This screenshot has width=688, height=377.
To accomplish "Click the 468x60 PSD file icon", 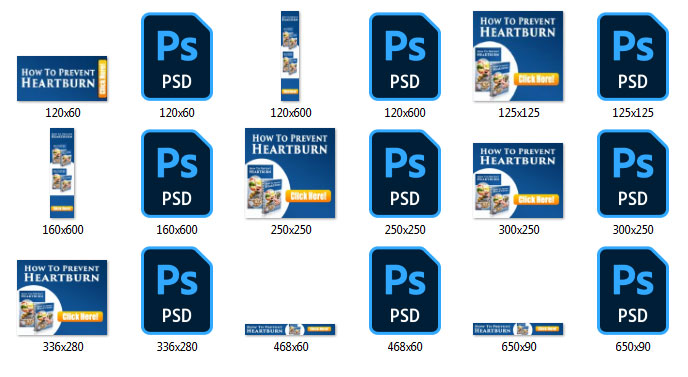I will click(405, 291).
